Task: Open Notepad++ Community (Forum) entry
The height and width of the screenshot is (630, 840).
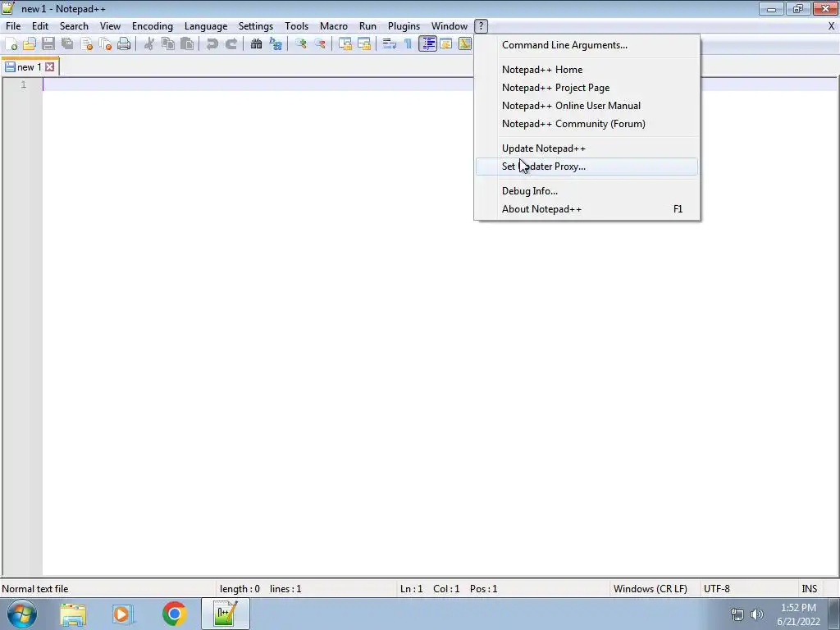Action: pos(587,124)
